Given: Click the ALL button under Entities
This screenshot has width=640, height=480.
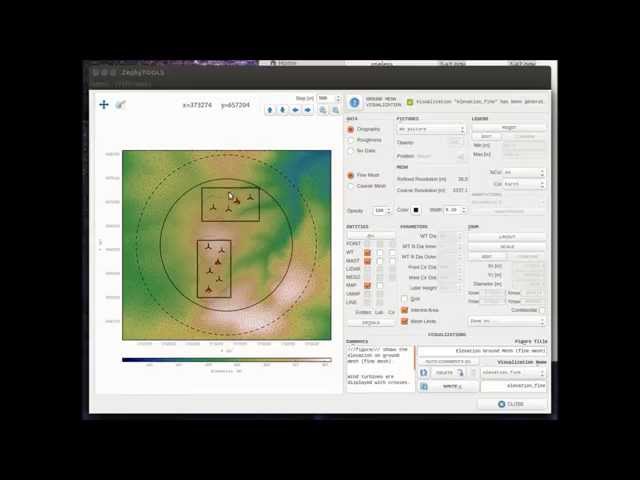Looking at the screenshot, I should click(371, 236).
